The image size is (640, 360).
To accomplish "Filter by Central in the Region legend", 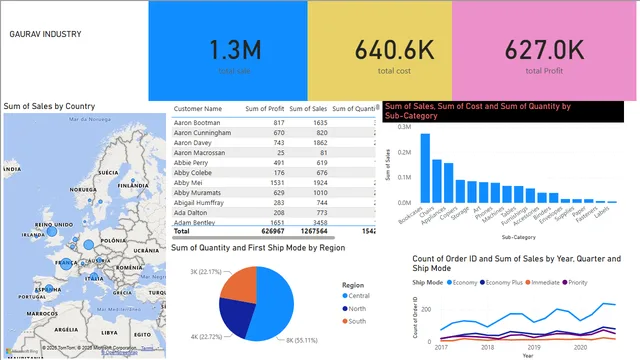I will pyautogui.click(x=356, y=296).
